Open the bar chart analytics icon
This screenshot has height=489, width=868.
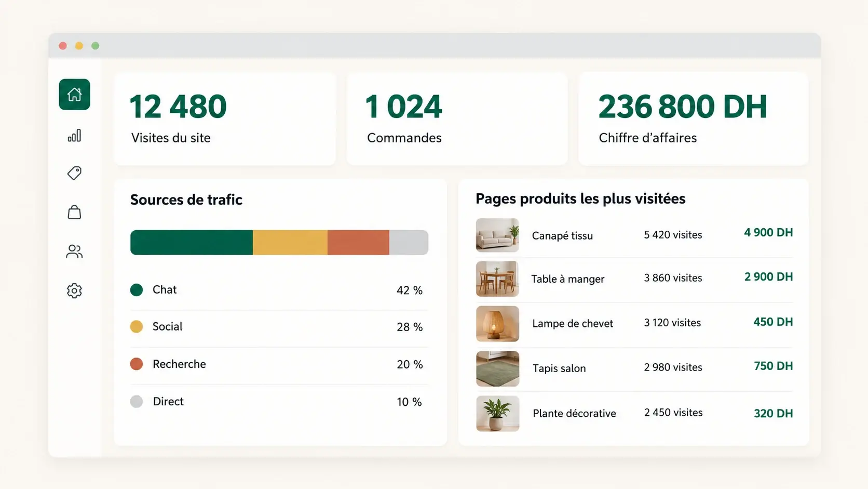74,136
